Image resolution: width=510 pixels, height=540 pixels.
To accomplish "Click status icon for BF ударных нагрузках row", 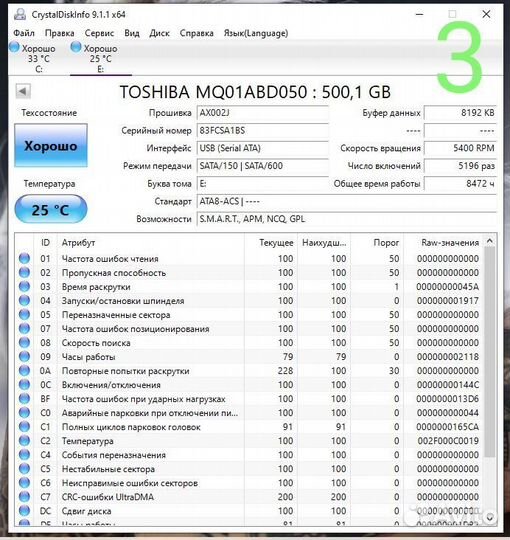I will click(x=24, y=399).
